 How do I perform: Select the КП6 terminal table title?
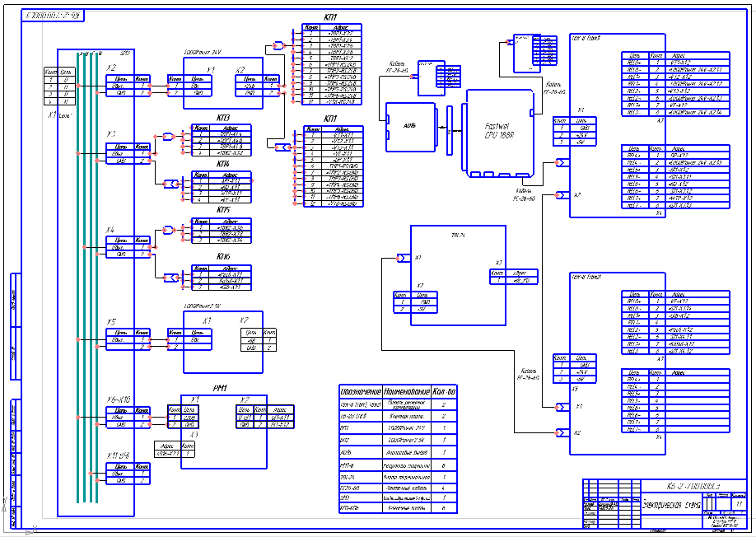tap(223, 257)
